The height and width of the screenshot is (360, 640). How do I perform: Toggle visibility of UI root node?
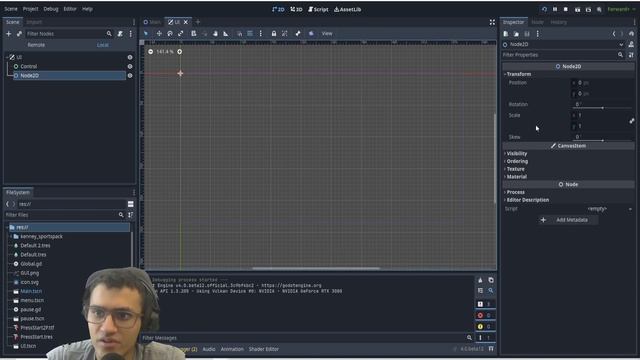(x=130, y=58)
